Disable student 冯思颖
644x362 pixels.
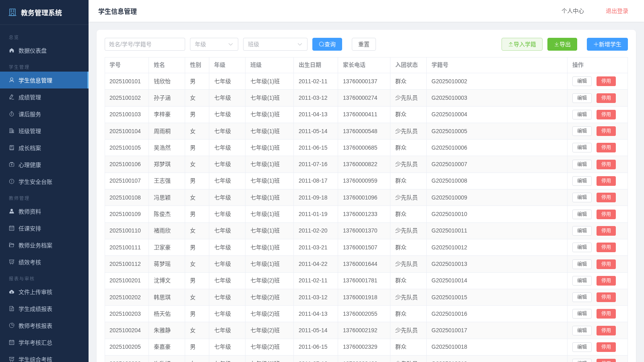click(606, 197)
